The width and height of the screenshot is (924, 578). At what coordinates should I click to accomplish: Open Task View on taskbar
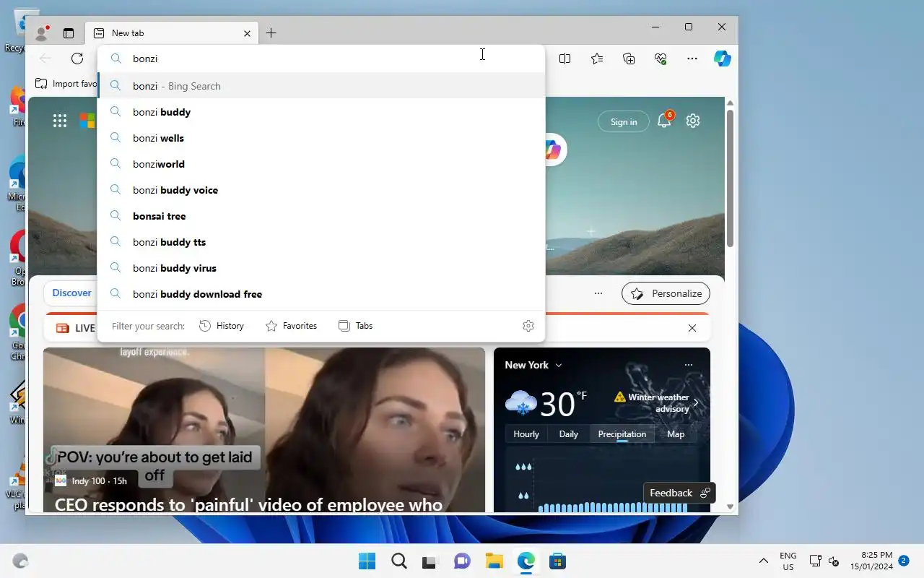[x=430, y=561]
